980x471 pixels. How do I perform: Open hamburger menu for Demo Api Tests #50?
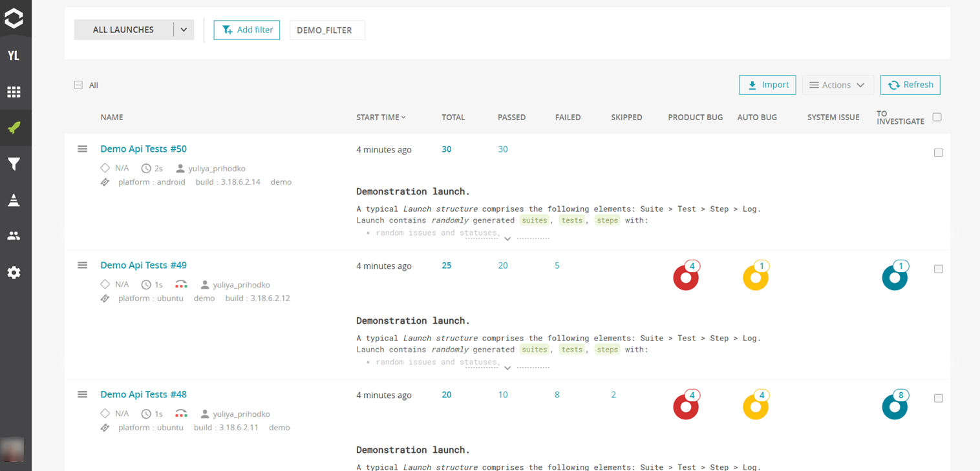(82, 149)
